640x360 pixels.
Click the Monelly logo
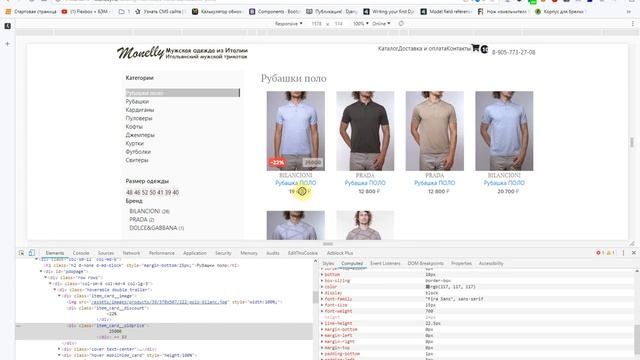pyautogui.click(x=140, y=53)
